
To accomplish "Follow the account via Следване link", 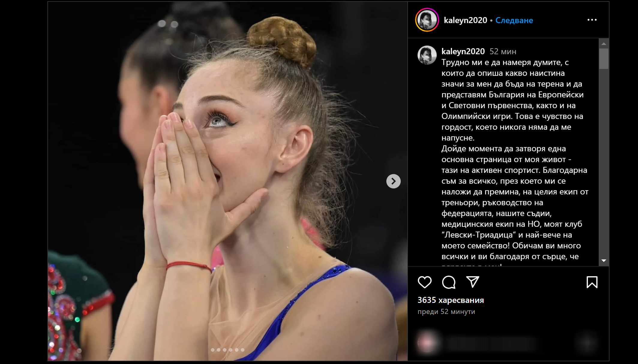I will (514, 20).
